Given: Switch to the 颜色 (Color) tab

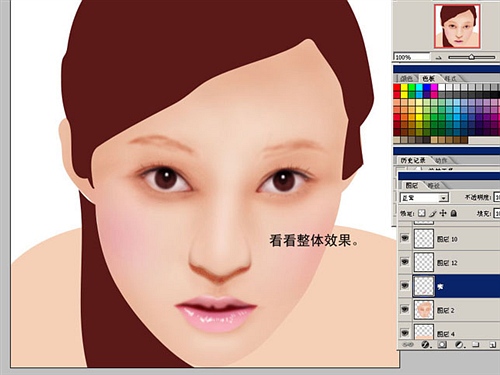Looking at the screenshot, I should click(406, 78).
